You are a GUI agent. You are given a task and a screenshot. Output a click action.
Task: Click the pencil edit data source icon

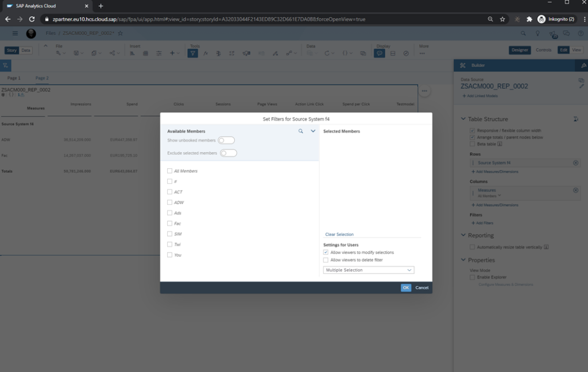581,86
